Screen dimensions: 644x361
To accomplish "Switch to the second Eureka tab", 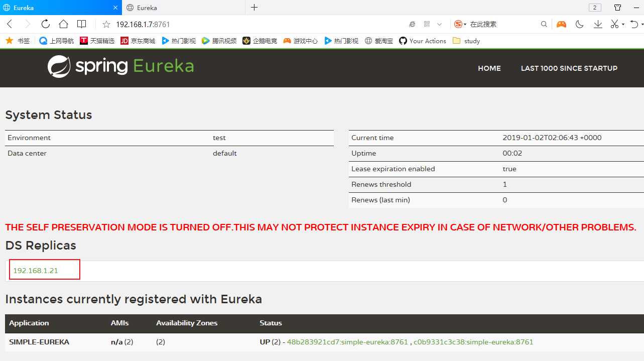I will (x=183, y=8).
